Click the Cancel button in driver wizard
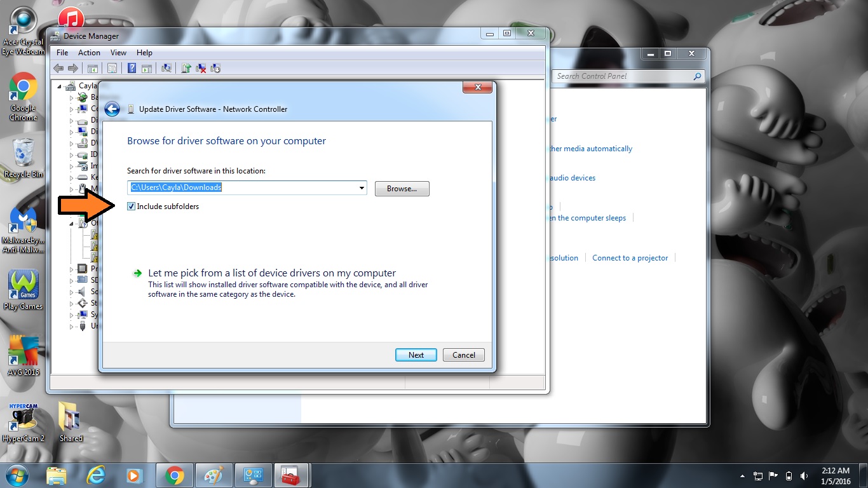The height and width of the screenshot is (488, 868). pos(464,355)
